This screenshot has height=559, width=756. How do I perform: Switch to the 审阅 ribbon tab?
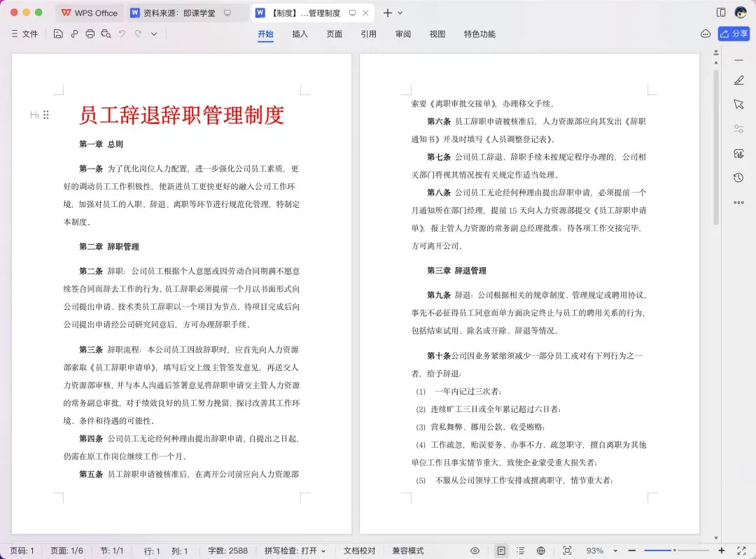click(403, 34)
